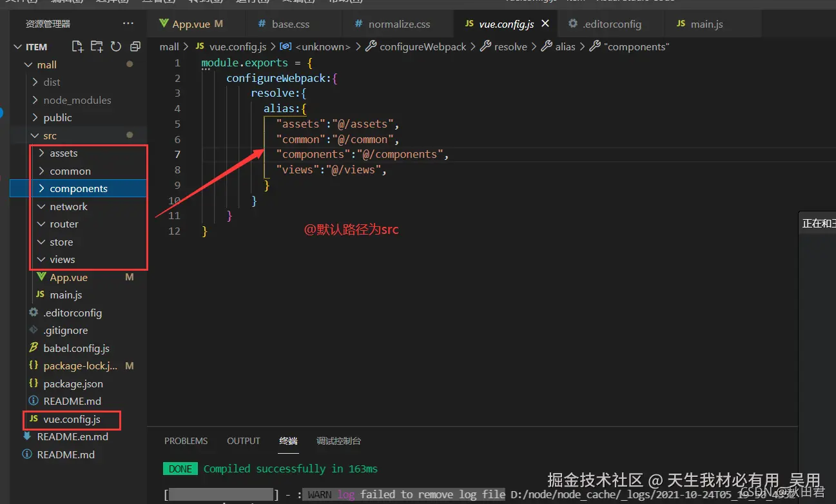The image size is (836, 504).
Task: Open App.vue in the file tree
Action: (68, 277)
